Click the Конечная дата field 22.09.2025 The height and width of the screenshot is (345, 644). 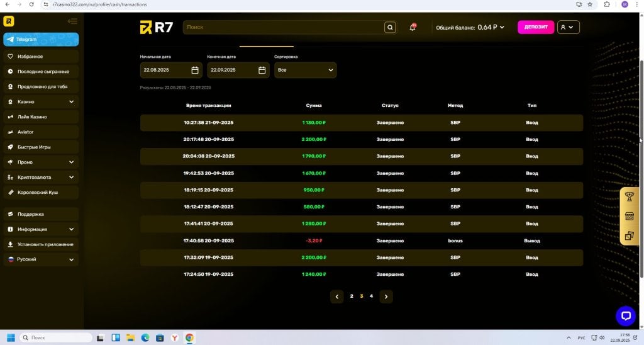pos(238,71)
